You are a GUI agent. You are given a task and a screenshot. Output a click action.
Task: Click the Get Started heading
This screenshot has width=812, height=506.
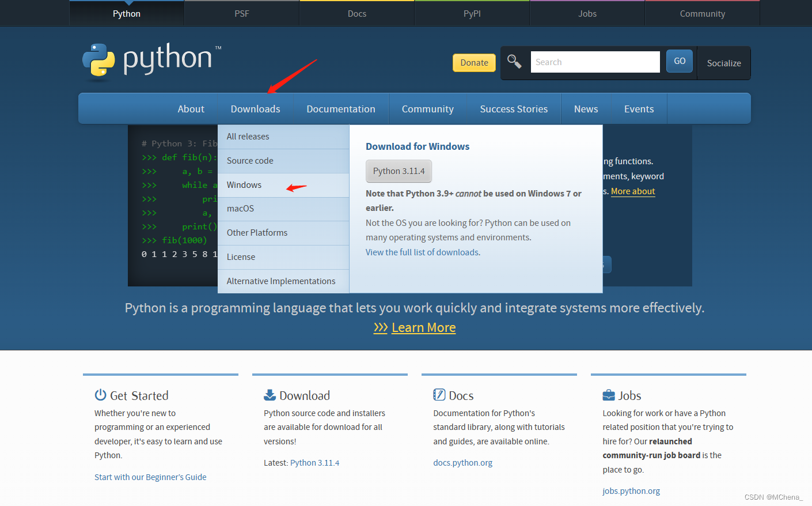pos(139,395)
